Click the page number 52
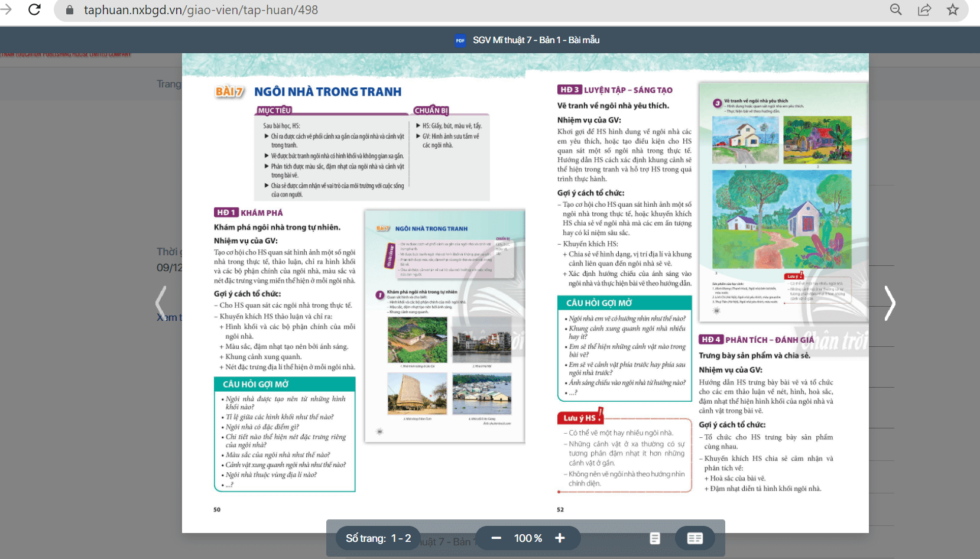 [x=560, y=509]
